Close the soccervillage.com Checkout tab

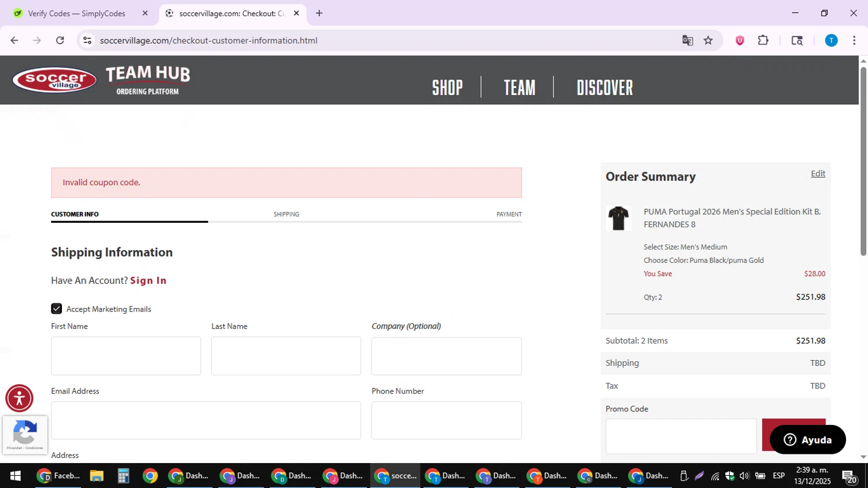click(296, 13)
